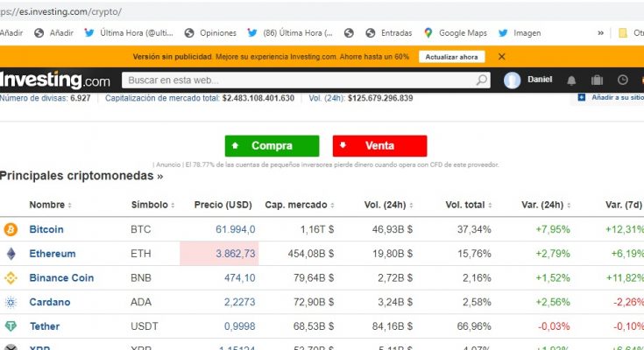This screenshot has height=350, width=644.
Task: Open the Google Maps bookmark
Action: coord(456,33)
